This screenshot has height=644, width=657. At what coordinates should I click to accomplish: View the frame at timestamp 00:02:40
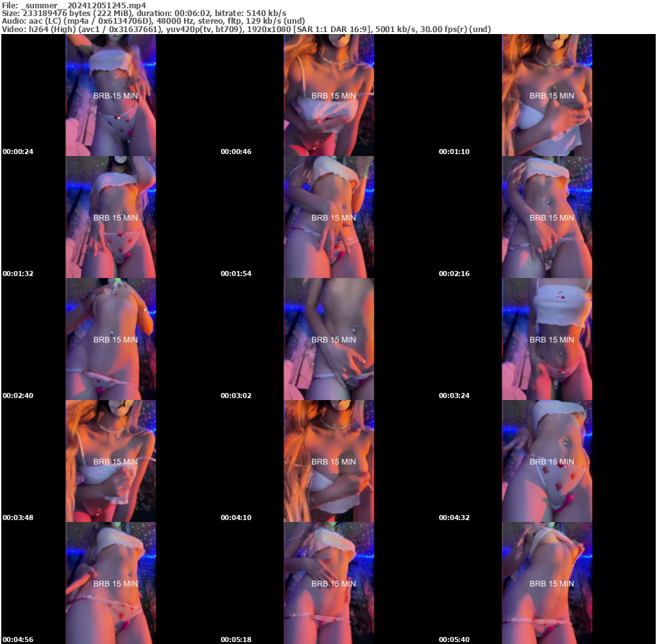tap(110, 338)
